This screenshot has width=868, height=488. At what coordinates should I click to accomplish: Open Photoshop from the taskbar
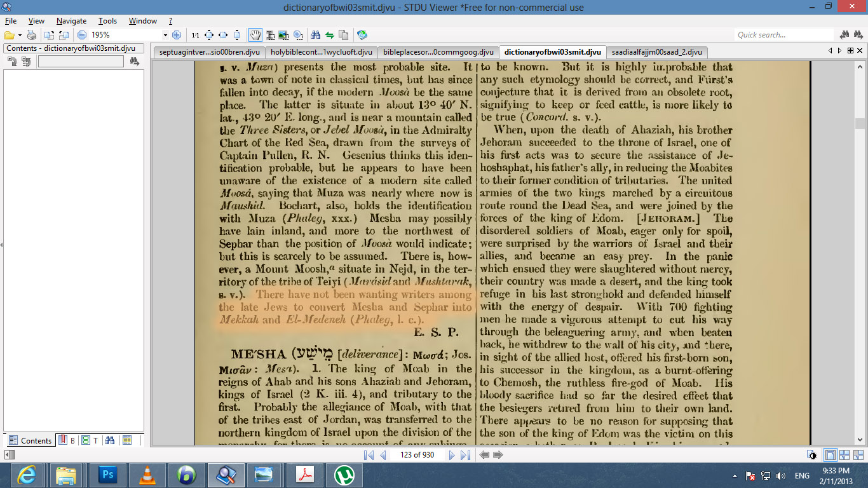pyautogui.click(x=107, y=475)
